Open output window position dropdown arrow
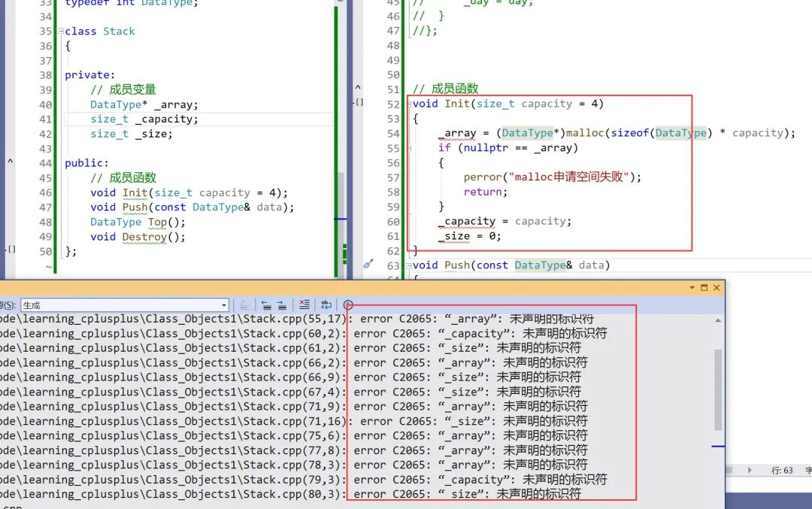Viewport: 812px width, 509px height. coord(692,287)
